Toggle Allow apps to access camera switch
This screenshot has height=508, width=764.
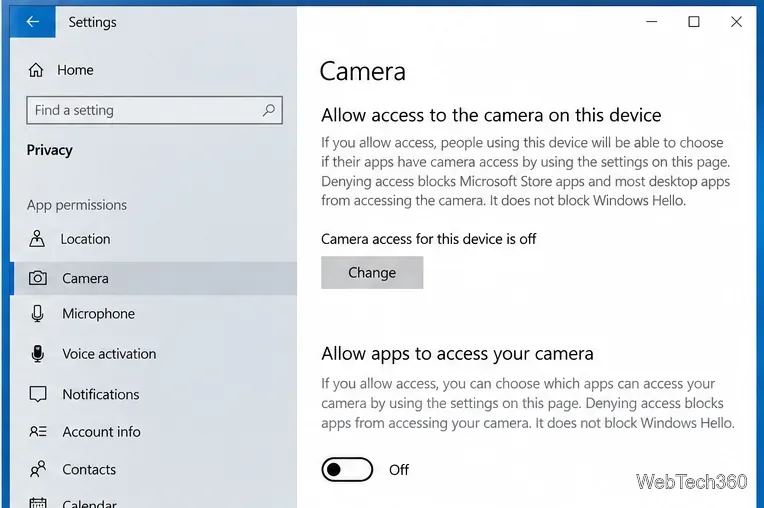click(347, 470)
